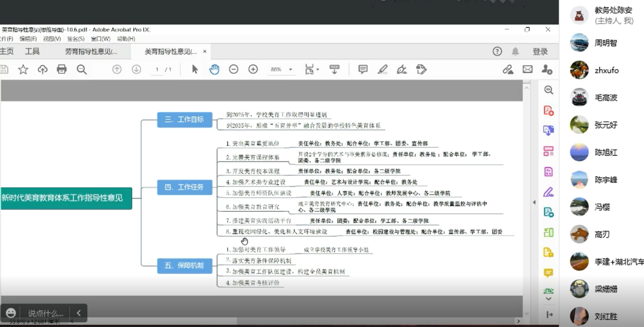Go to the next page
This screenshot has width=644, height=327.
[x=136, y=70]
